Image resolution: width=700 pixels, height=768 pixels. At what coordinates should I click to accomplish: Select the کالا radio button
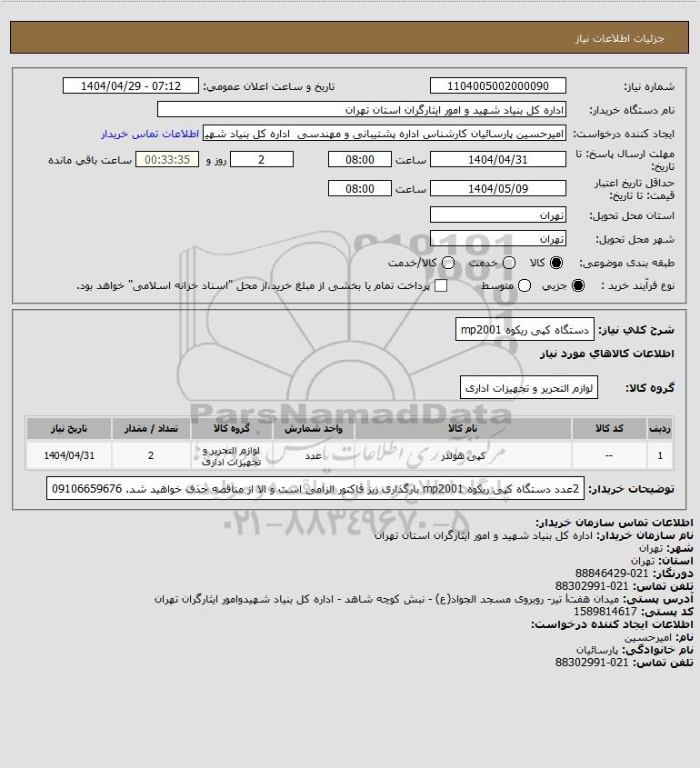tap(556, 263)
